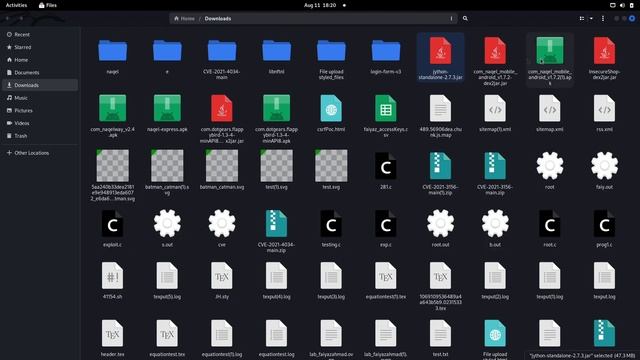Image resolution: width=640 pixels, height=360 pixels.
Task: Select root.out executable file
Action: coord(440,229)
